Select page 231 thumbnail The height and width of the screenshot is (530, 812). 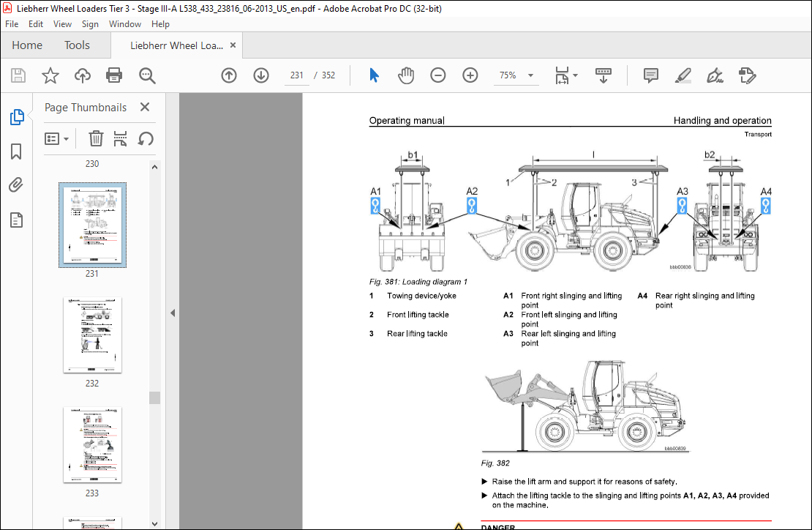point(93,225)
